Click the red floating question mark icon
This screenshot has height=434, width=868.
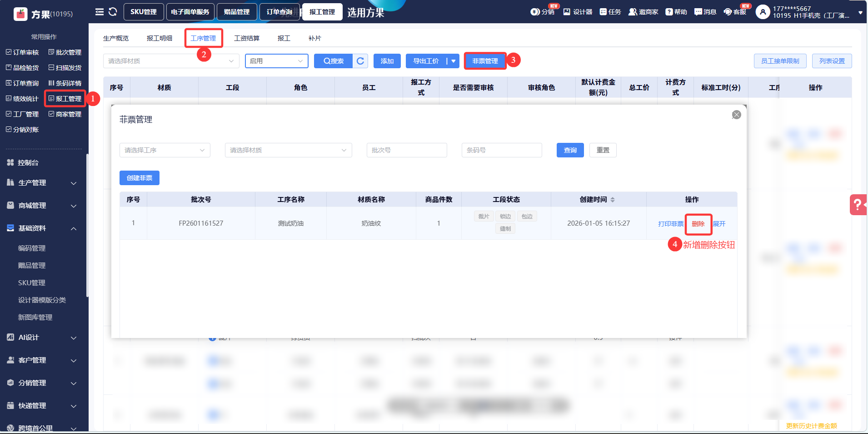click(x=858, y=205)
